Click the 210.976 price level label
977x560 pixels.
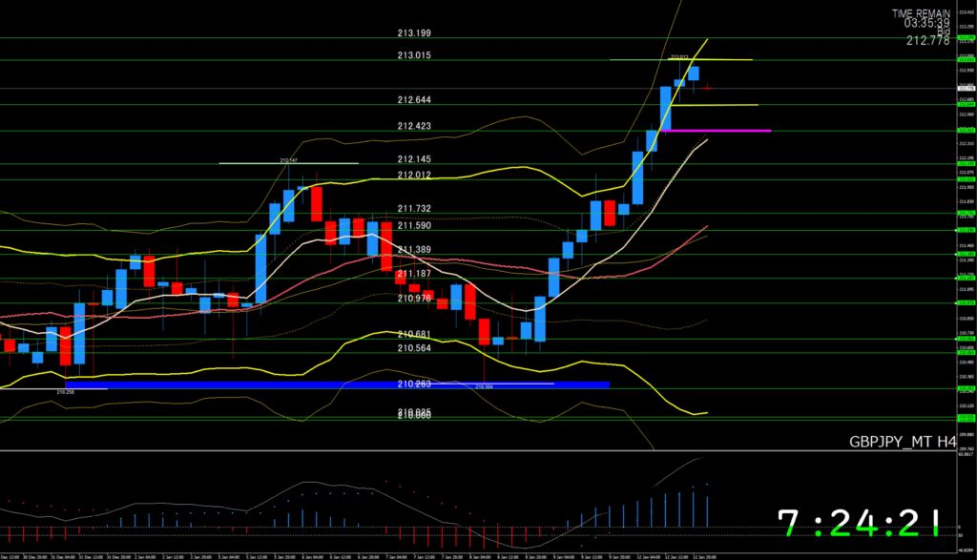click(414, 299)
